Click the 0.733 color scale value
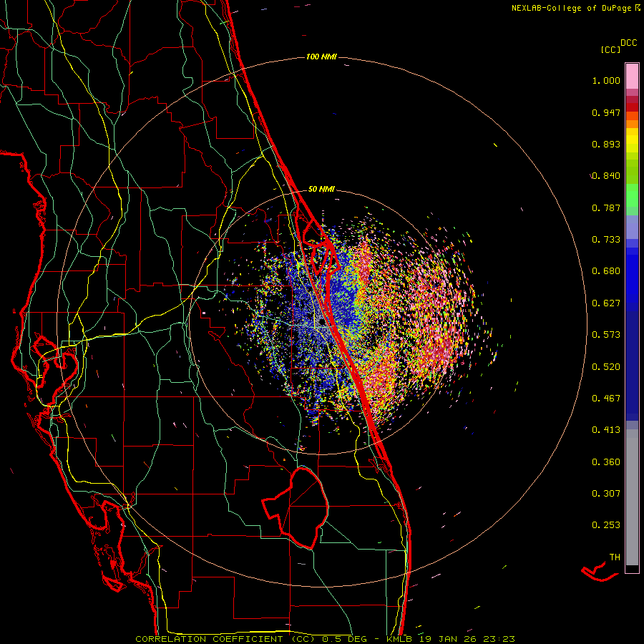The width and height of the screenshot is (644, 644). [606, 240]
